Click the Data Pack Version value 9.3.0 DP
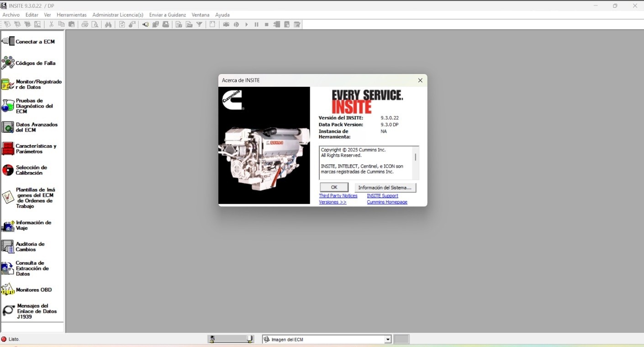This screenshot has width=644, height=347. point(390,125)
